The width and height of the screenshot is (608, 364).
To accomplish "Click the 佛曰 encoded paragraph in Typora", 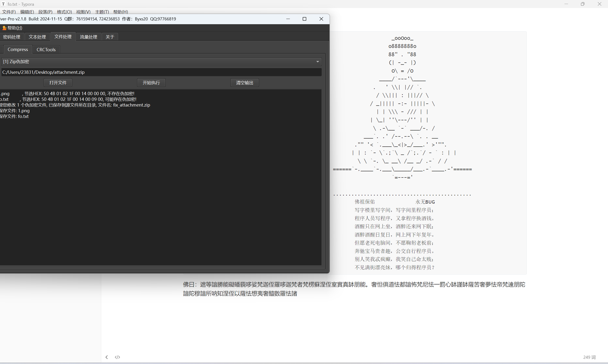I will click(354, 289).
